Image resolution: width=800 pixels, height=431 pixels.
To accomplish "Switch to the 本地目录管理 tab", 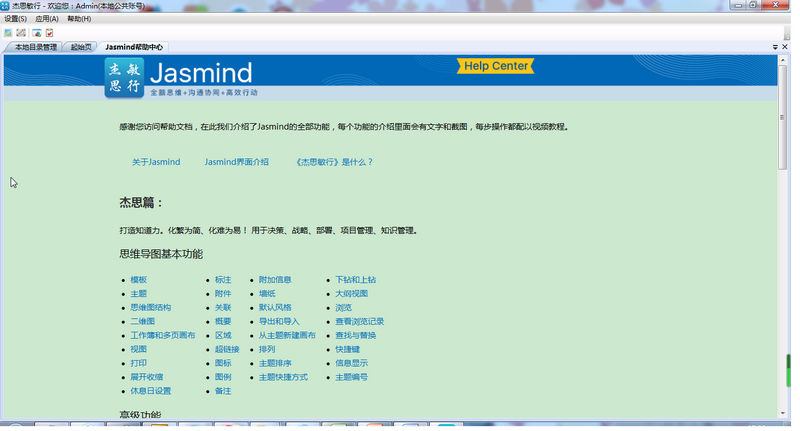I will click(36, 47).
